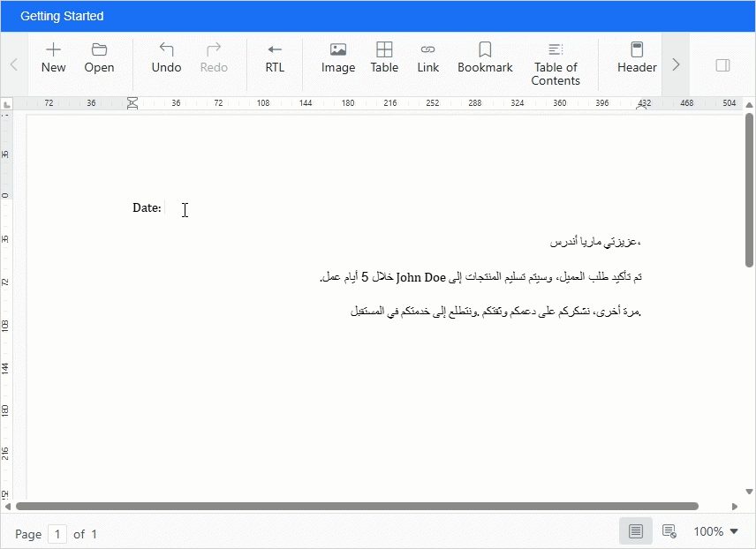Screen dimensions: 756x549
Task: Switch to print layout view
Action: point(636,531)
